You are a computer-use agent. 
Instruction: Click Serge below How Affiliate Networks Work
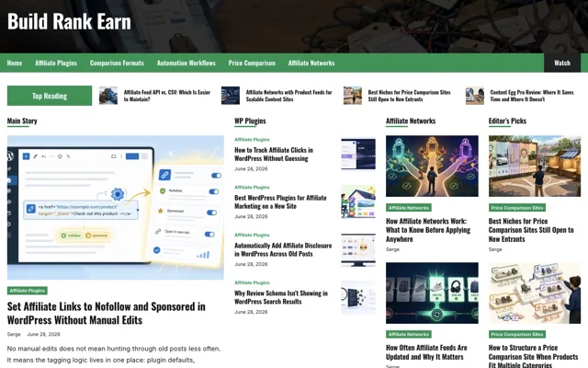[392, 249]
